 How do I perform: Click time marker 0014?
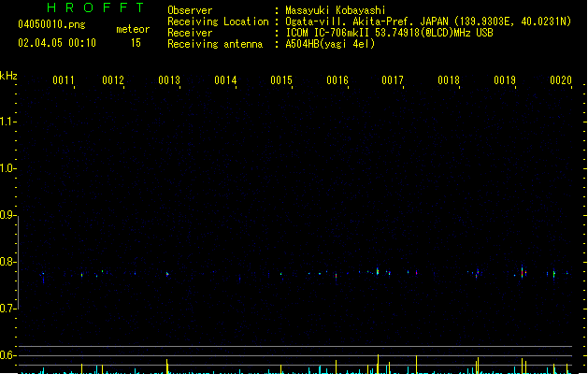coord(225,80)
